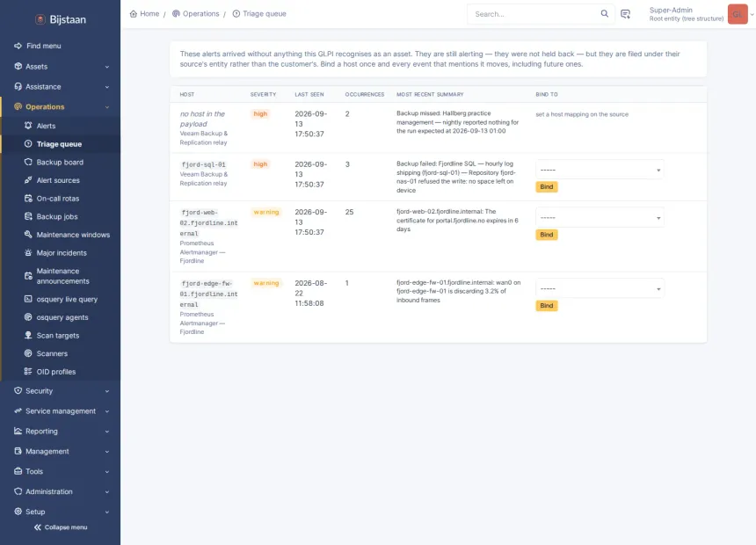This screenshot has height=545, width=756.
Task: Click the Maintenance windows wrench icon
Action: 28,235
